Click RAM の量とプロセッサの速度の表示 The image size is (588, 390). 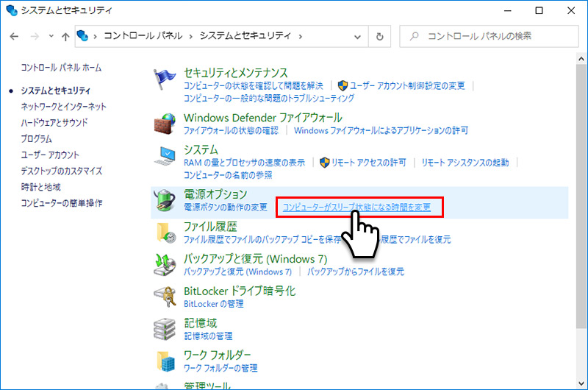(x=245, y=163)
